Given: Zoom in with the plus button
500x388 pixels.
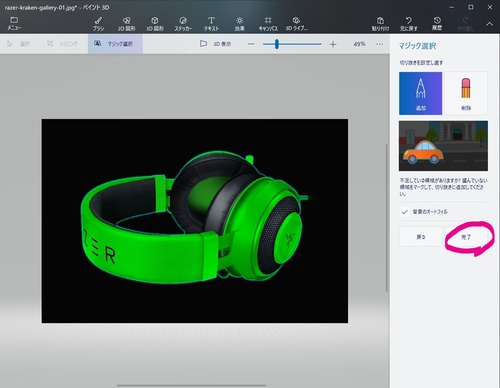Looking at the screenshot, I should (333, 44).
